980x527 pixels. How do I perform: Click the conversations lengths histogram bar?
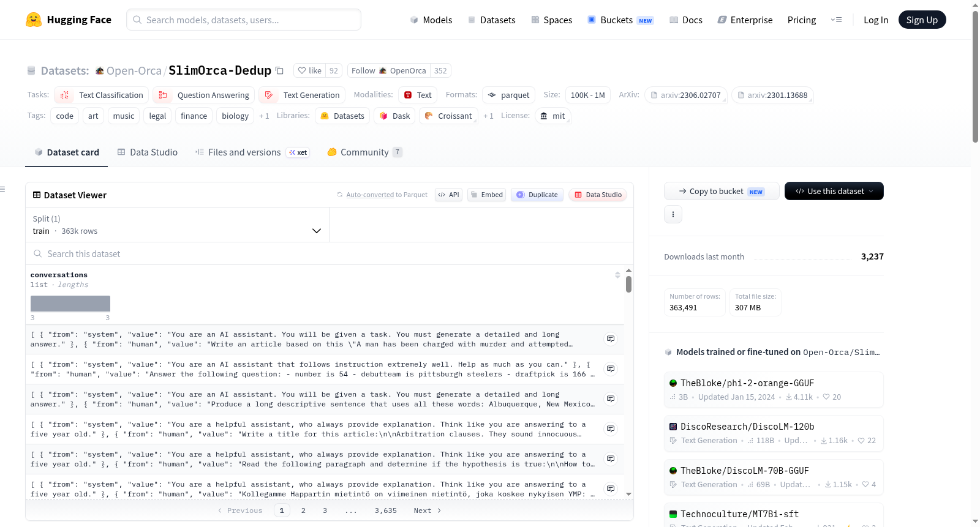(x=70, y=304)
